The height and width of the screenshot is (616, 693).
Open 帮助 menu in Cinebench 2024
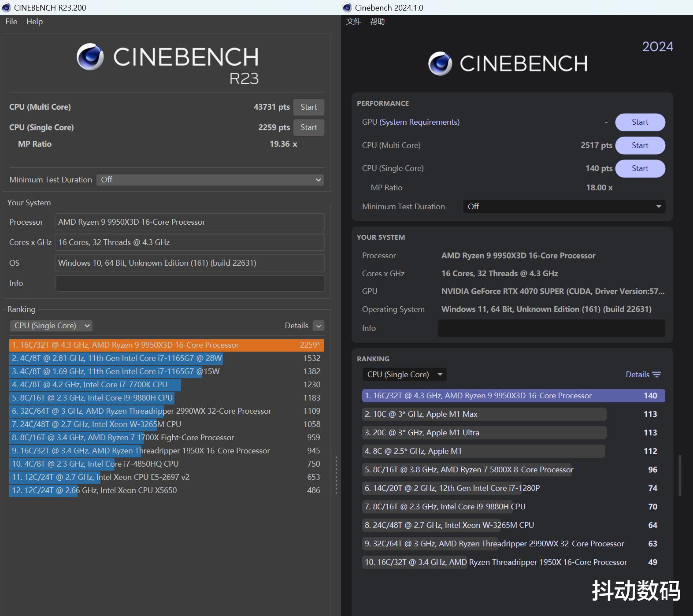tap(377, 22)
